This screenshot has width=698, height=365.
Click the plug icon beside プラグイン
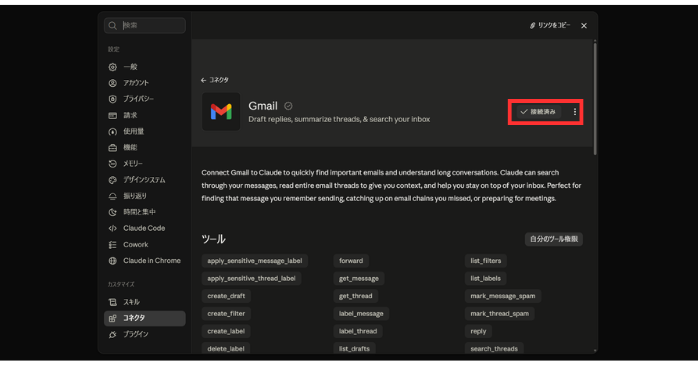coord(113,334)
